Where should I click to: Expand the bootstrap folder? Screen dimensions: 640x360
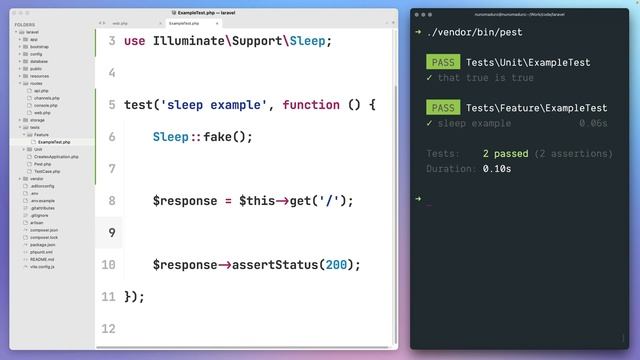[20, 47]
